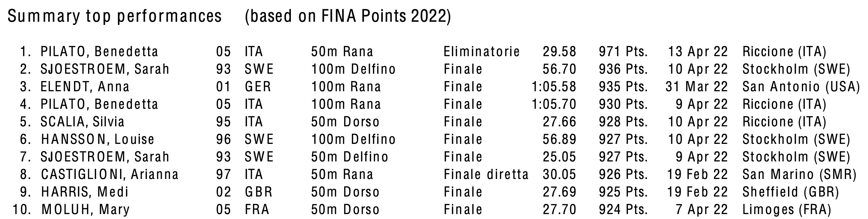Click the heading 'Summary top performances'
The width and height of the screenshot is (868, 219).
115,16
